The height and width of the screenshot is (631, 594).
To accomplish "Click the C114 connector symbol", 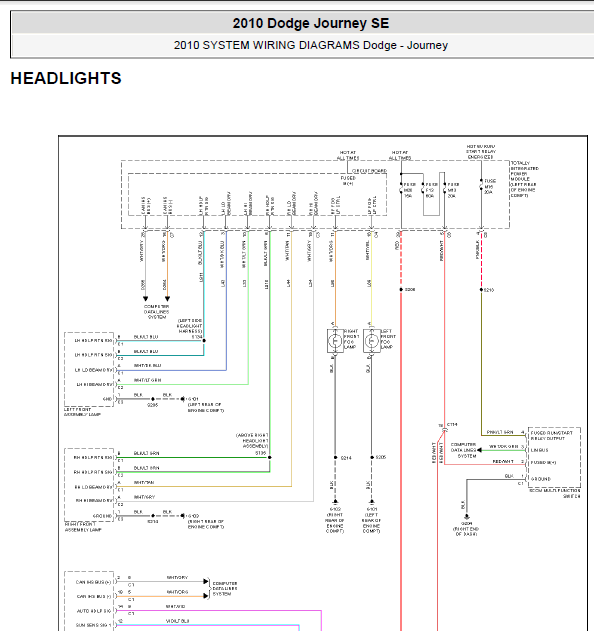I will 444,431.
